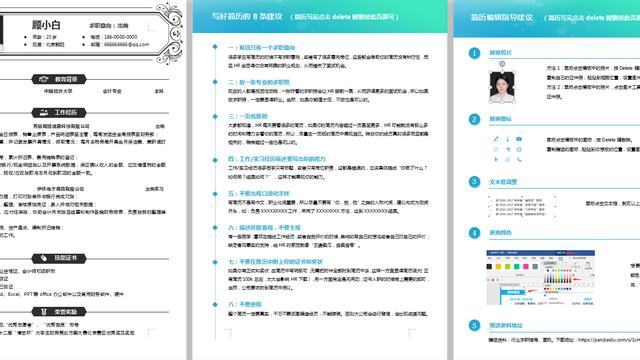Click the trophy icon in the honors header
The width and height of the screenshot is (640, 360).
tap(44, 312)
